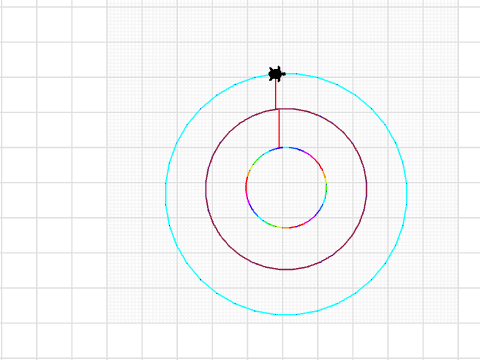Viewport: 480px width, 360px height.
Task: Click the red line below the turtle
Action: [276, 95]
